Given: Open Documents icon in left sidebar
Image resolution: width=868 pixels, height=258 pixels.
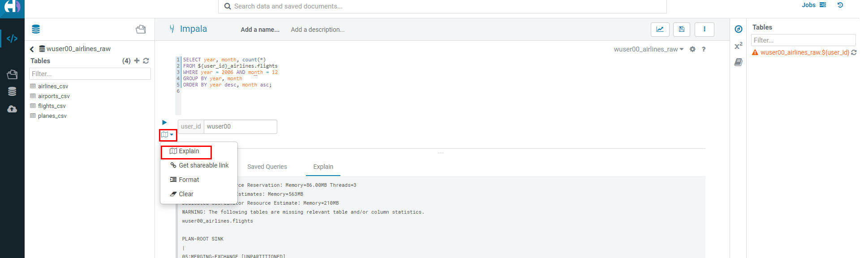Looking at the screenshot, I should [12, 74].
